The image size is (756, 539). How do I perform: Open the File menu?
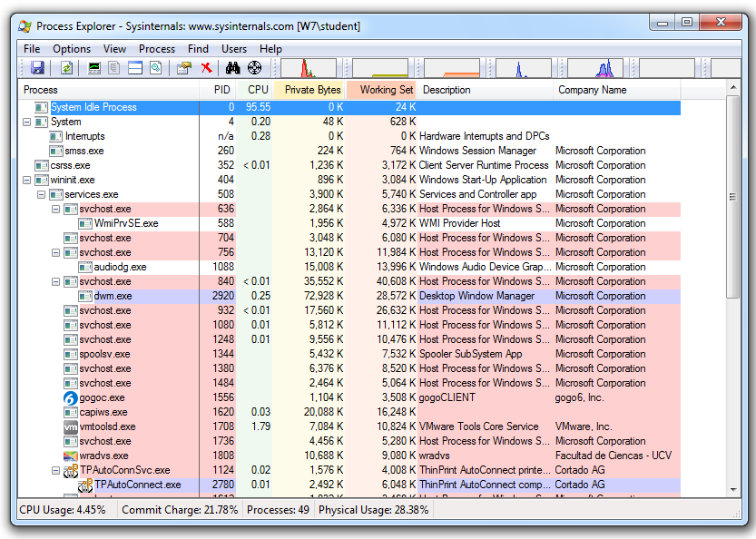pyautogui.click(x=32, y=49)
